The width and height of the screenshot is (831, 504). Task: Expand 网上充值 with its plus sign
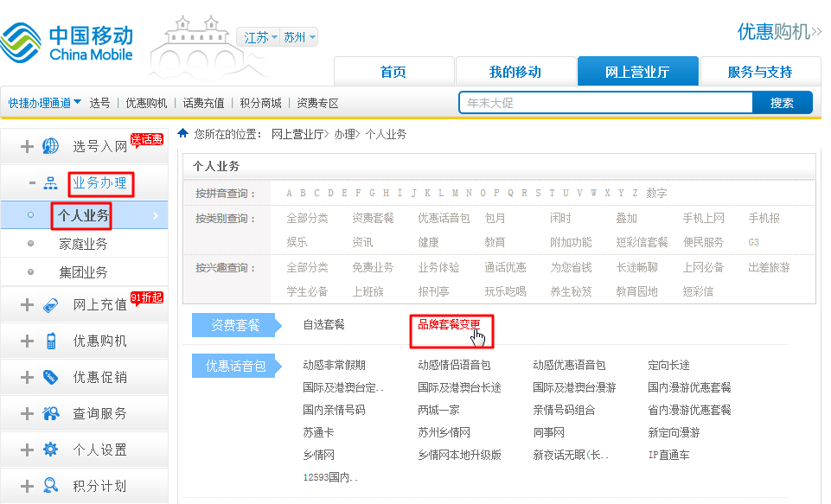(27, 304)
